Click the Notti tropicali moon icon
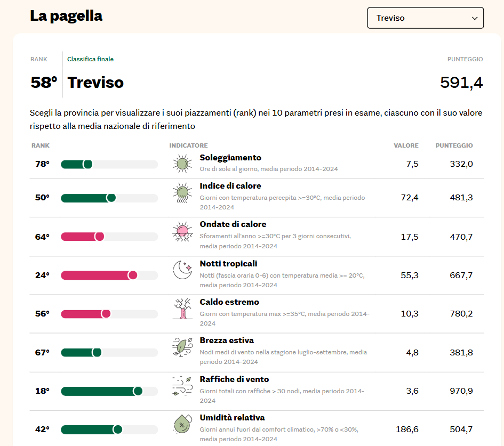Image resolution: width=504 pixels, height=446 pixels. (182, 270)
